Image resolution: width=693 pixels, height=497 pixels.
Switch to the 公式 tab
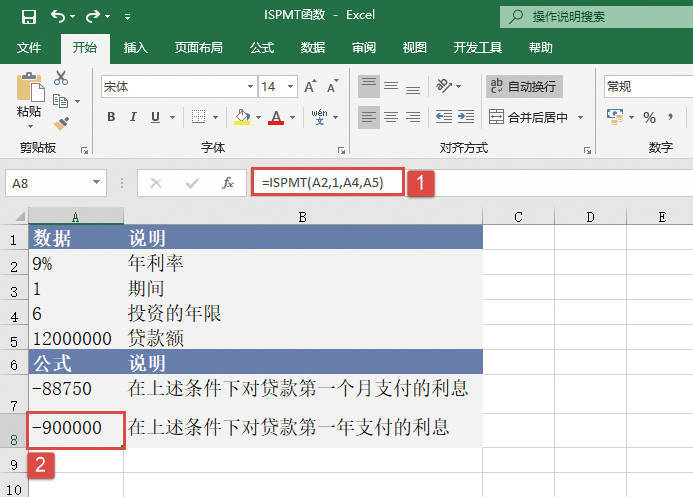click(x=262, y=47)
